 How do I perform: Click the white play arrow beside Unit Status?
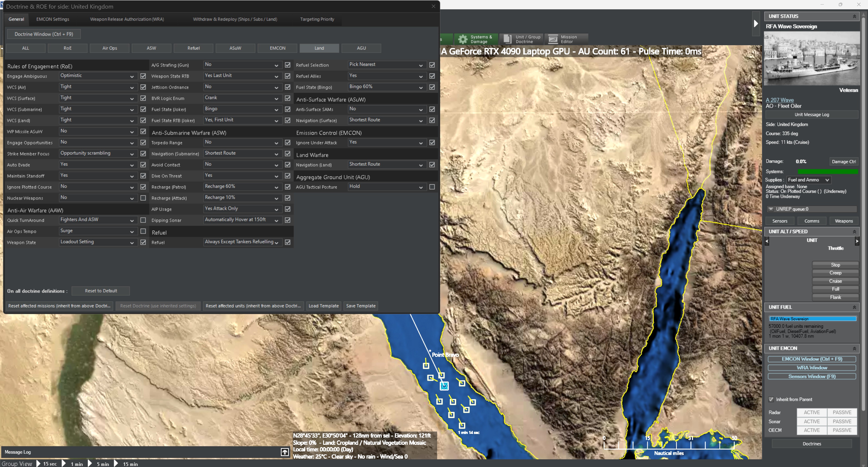pyautogui.click(x=755, y=24)
